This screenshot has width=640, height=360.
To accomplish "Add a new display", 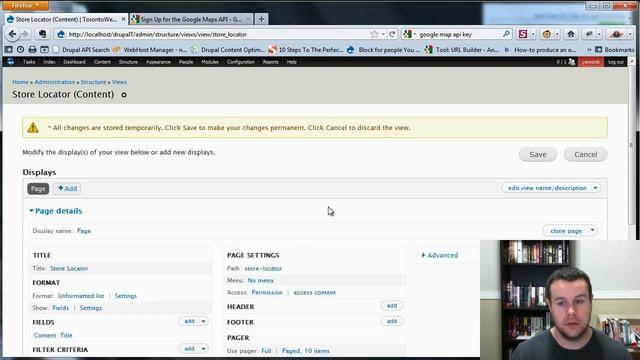I will pyautogui.click(x=67, y=189).
